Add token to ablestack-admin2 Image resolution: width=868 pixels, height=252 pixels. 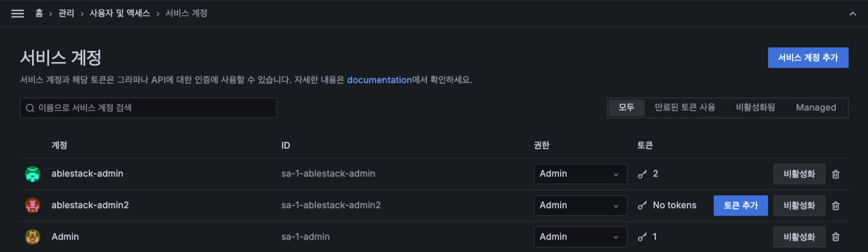click(740, 205)
